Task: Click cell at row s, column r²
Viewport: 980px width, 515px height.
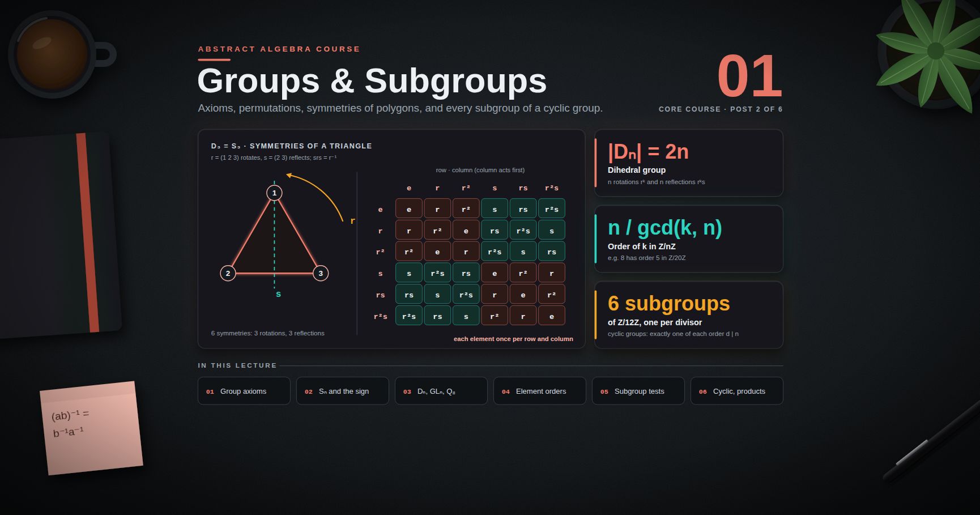Action: (x=466, y=273)
